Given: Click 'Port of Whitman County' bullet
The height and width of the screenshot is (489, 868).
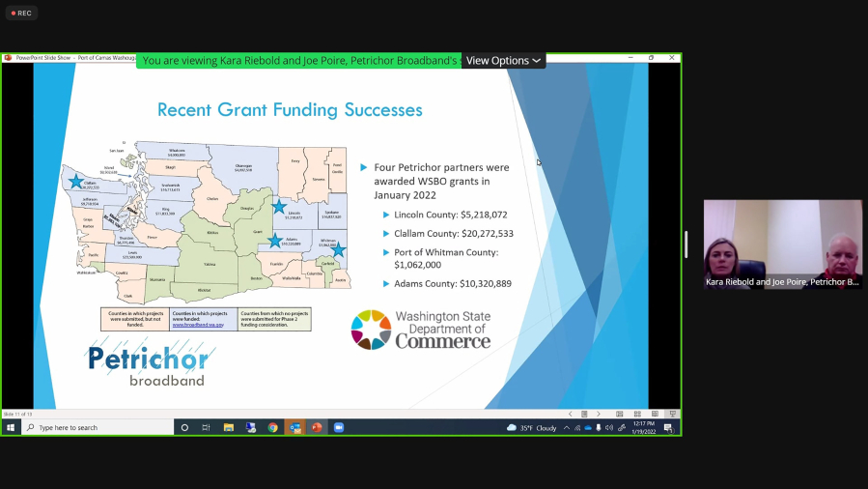Looking at the screenshot, I should 446,258.
